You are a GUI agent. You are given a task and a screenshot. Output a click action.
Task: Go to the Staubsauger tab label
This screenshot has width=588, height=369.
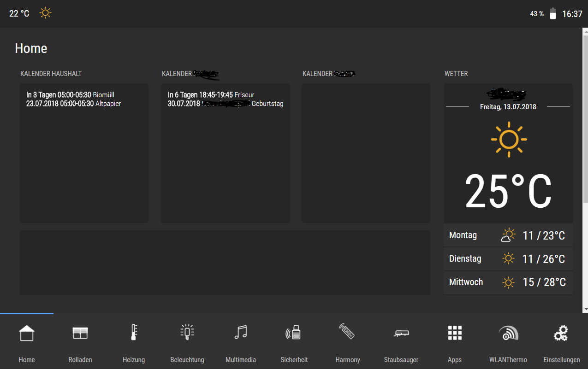401,360
